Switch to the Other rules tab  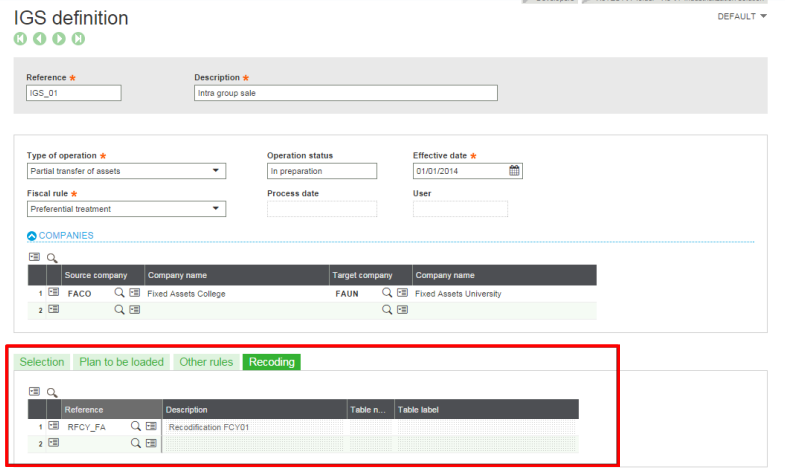pos(206,362)
